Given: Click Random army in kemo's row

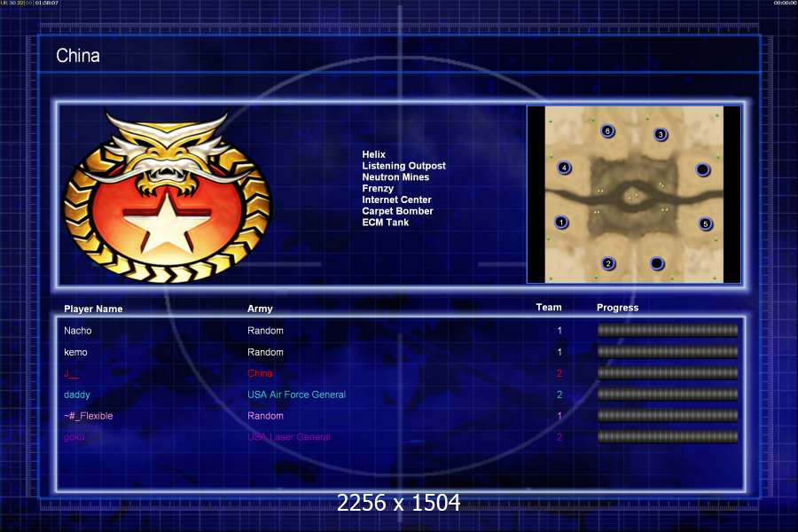Looking at the screenshot, I should click(x=265, y=352).
